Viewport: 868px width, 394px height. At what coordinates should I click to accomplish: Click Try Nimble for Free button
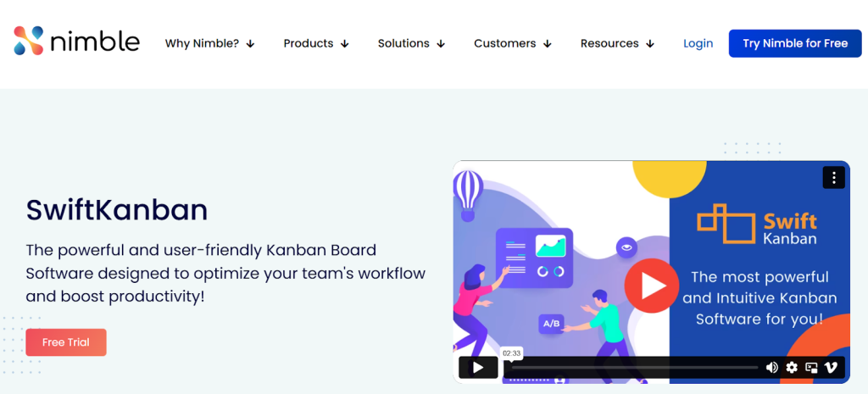[x=795, y=43]
